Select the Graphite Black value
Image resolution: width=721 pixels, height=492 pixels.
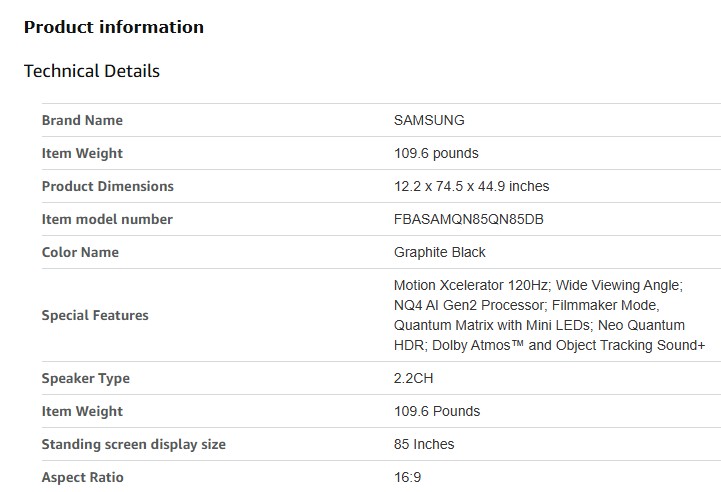coord(440,252)
